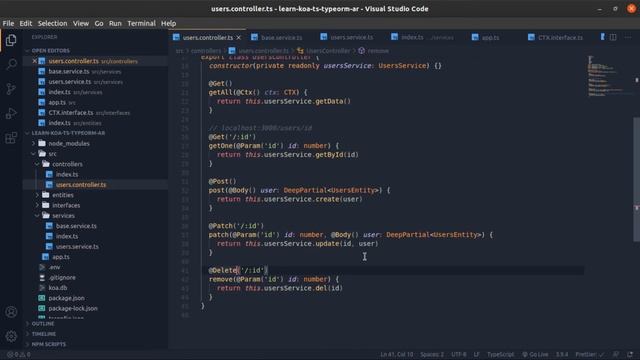Open the .env file in tree
The width and height of the screenshot is (640, 360).
point(54,267)
